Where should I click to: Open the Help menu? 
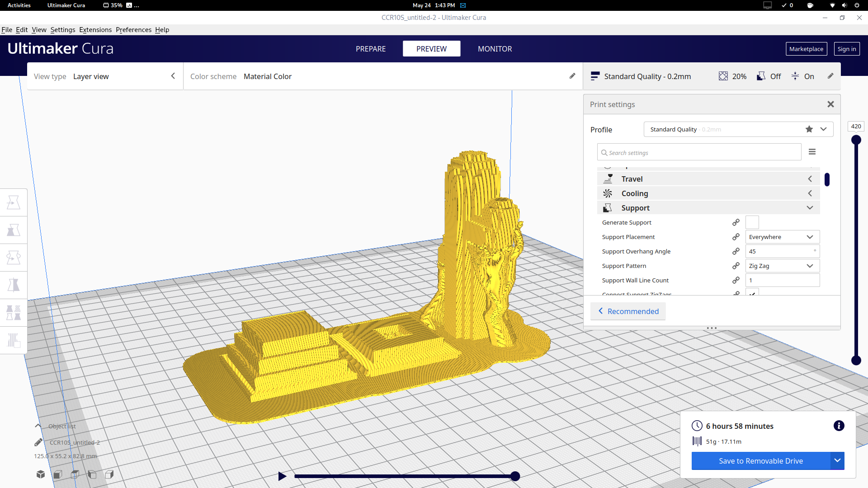[162, 29]
